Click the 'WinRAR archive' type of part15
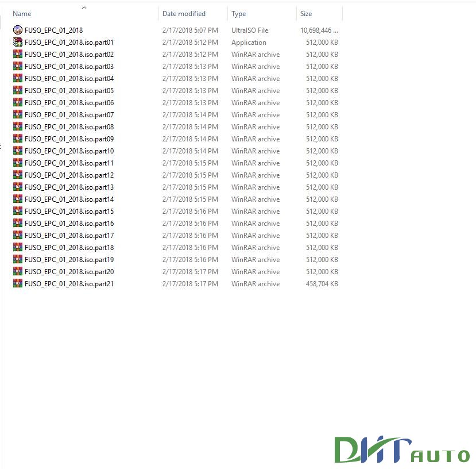Viewport: 476px width, 469px height. point(256,212)
